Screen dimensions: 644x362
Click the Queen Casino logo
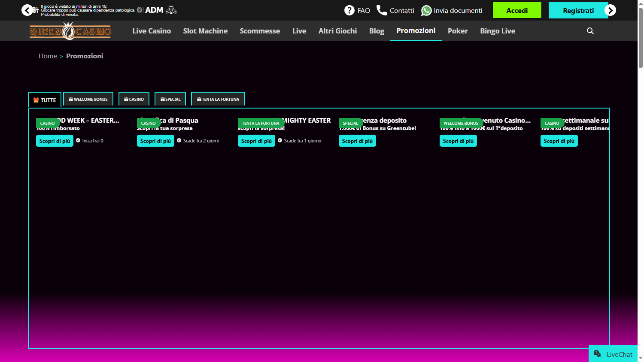pyautogui.click(x=70, y=31)
